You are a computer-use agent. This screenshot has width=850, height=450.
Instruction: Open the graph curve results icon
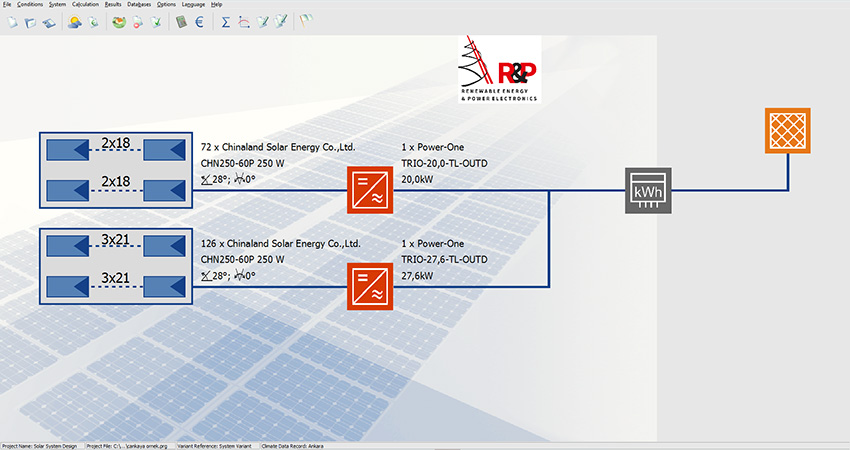coord(244,22)
